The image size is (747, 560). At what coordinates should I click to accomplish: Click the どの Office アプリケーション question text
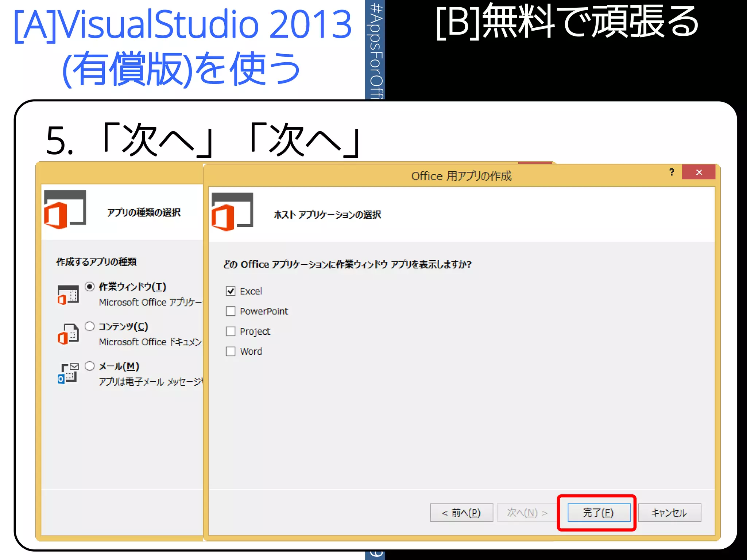(347, 264)
